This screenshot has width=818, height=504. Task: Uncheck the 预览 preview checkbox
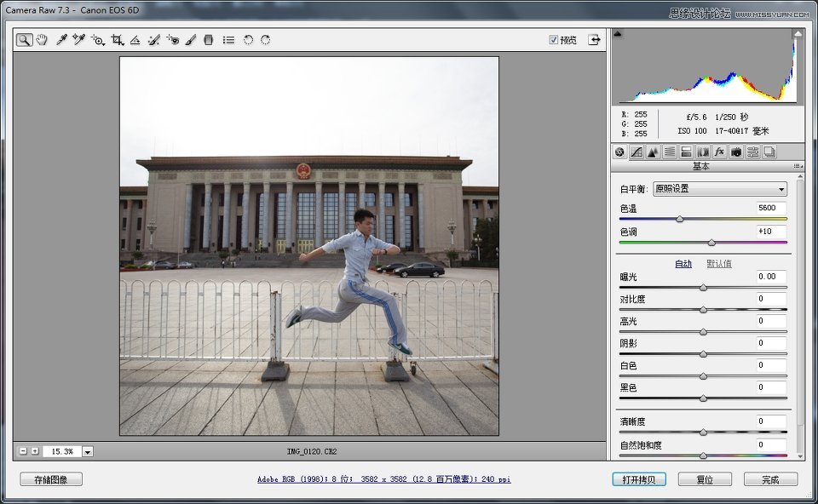tap(554, 39)
